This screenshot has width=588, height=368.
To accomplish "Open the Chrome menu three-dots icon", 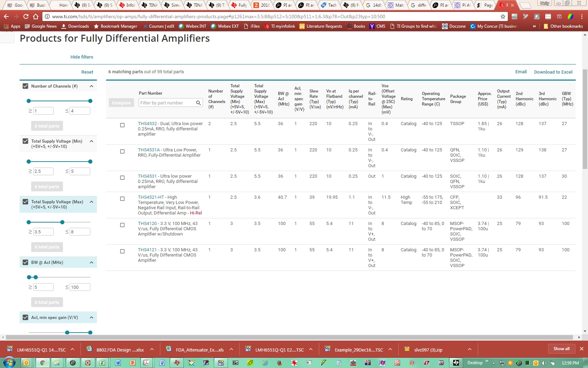I will tap(582, 16).
